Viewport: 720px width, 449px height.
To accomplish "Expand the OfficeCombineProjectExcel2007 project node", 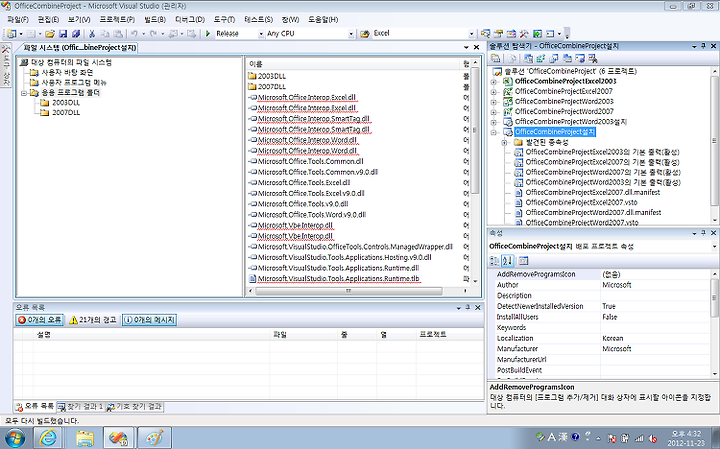I will [x=495, y=92].
